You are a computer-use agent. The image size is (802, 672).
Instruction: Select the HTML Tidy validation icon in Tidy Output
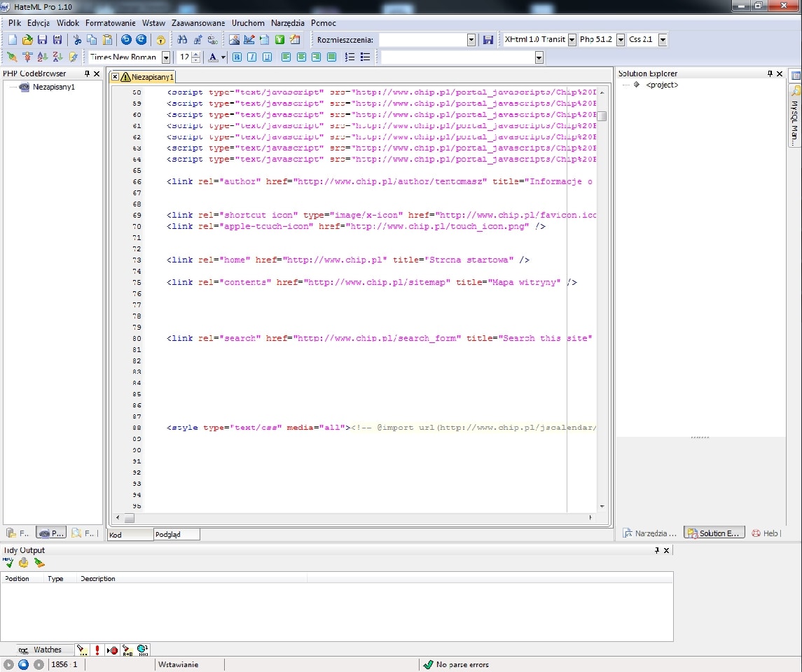coord(8,563)
